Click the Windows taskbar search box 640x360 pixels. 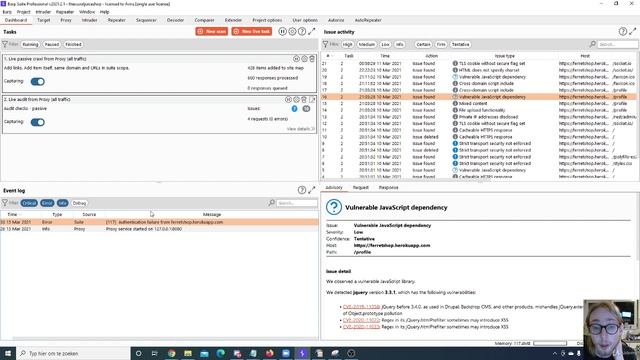[x=73, y=353]
